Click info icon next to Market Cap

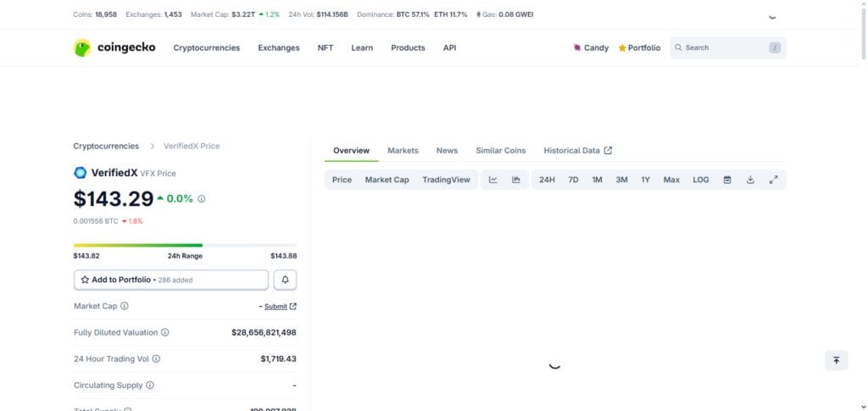(x=125, y=306)
